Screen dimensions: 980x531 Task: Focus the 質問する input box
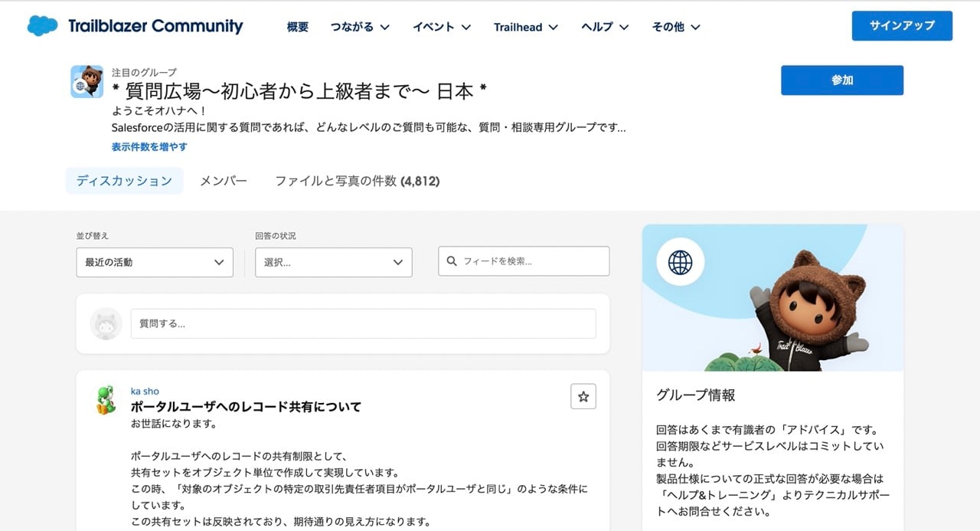pyautogui.click(x=363, y=323)
